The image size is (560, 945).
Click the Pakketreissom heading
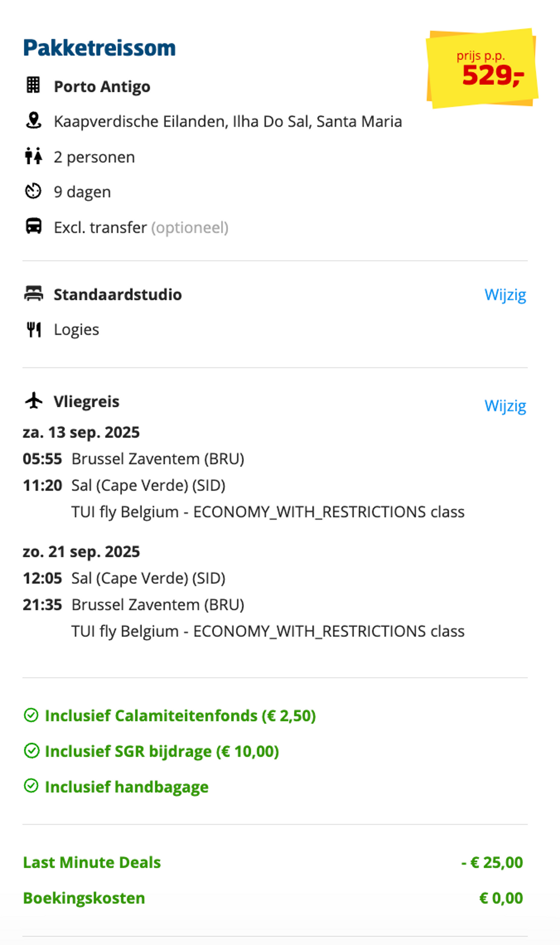click(x=100, y=48)
